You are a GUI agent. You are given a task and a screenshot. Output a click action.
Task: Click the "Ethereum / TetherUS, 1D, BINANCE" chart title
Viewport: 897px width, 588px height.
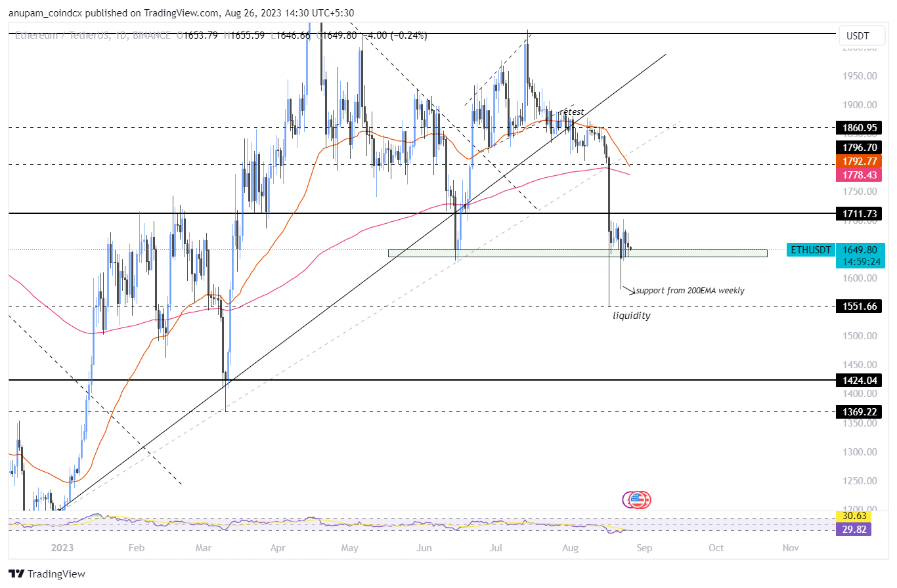(94, 35)
